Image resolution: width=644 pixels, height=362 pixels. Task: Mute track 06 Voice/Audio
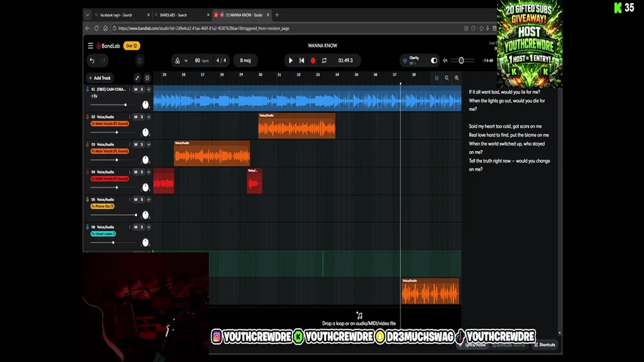[x=136, y=227]
